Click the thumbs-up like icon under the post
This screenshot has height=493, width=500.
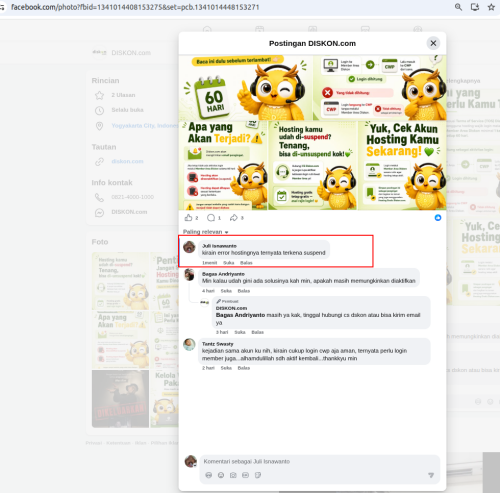(x=188, y=218)
